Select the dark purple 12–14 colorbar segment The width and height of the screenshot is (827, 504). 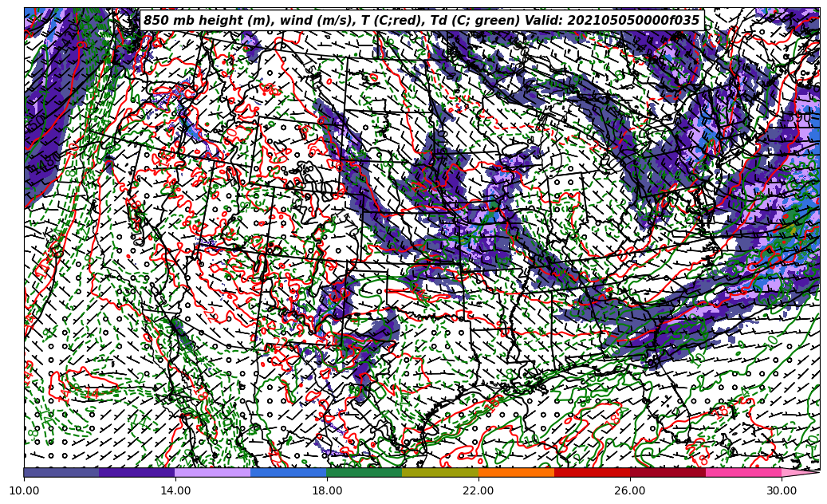point(137,472)
